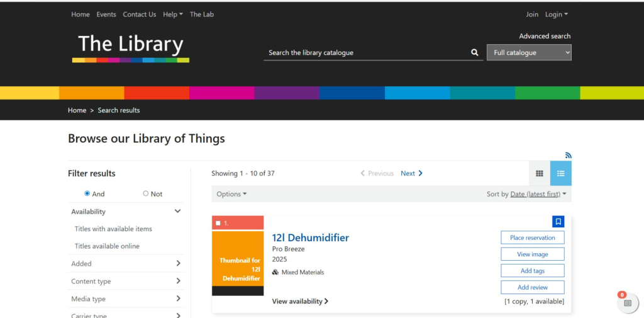This screenshot has width=644, height=318.
Task: Click the Place reservation button
Action: tap(532, 238)
